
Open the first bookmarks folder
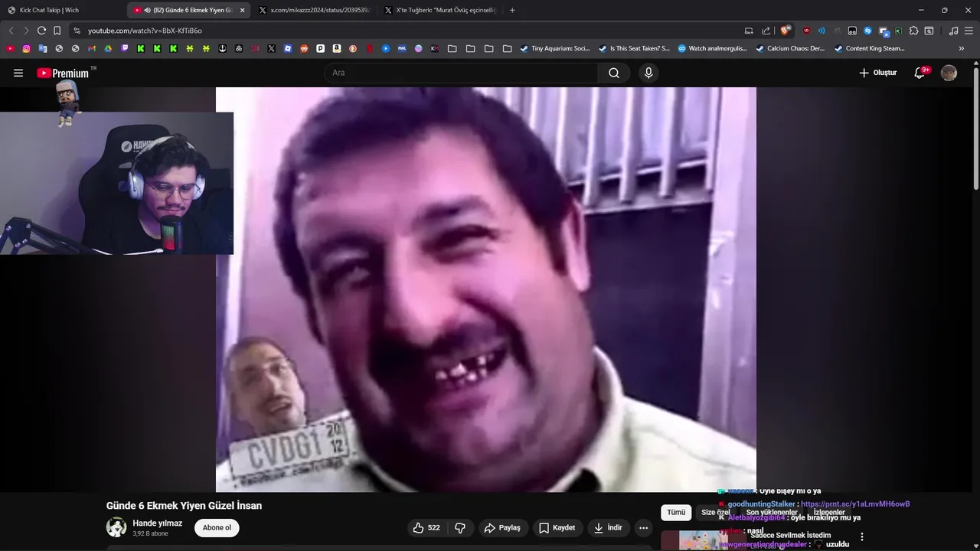(x=452, y=48)
